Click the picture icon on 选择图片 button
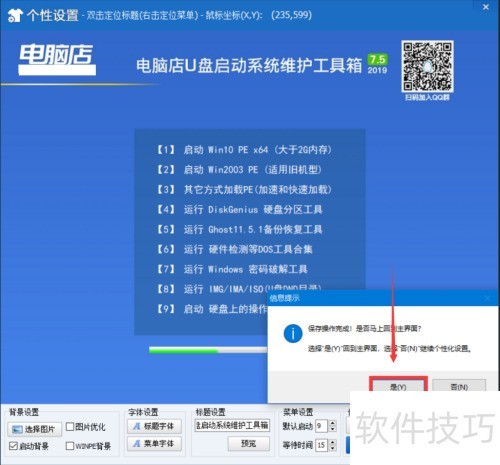 17,429
